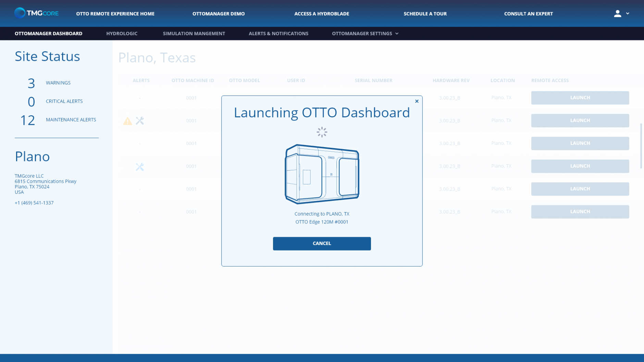Click the 'Connecting to PLANO, TX' text

pos(322,214)
